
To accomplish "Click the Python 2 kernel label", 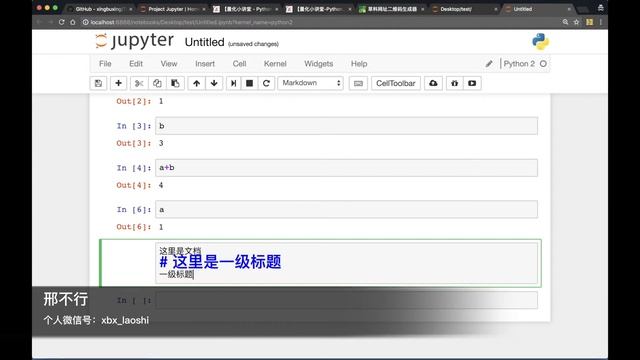I will pos(519,64).
